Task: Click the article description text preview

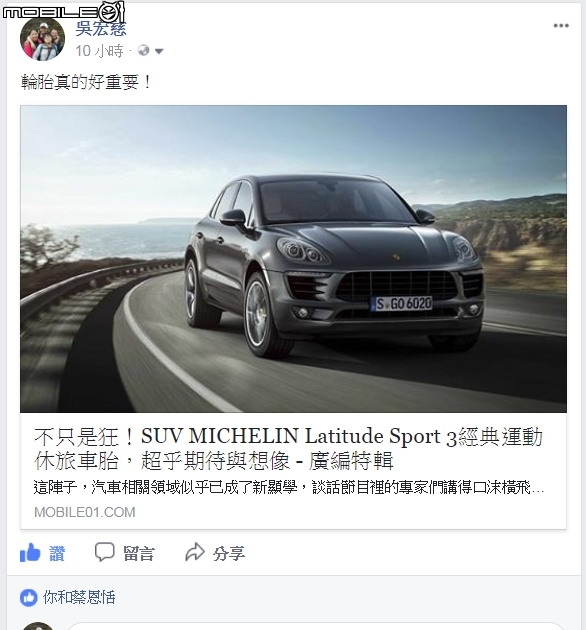Action: [289, 488]
